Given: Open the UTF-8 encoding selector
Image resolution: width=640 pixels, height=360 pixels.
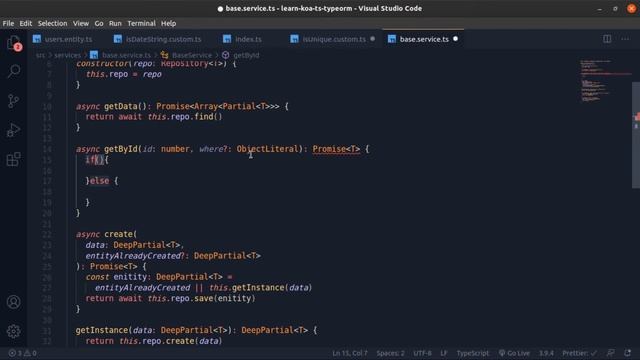Looking at the screenshot, I should pyautogui.click(x=422, y=353).
